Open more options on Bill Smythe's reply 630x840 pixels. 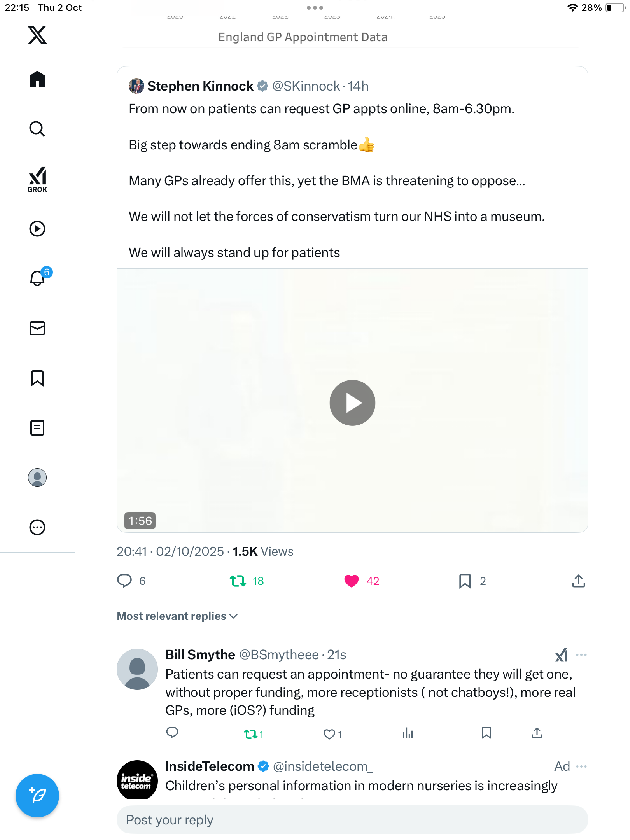tap(581, 655)
